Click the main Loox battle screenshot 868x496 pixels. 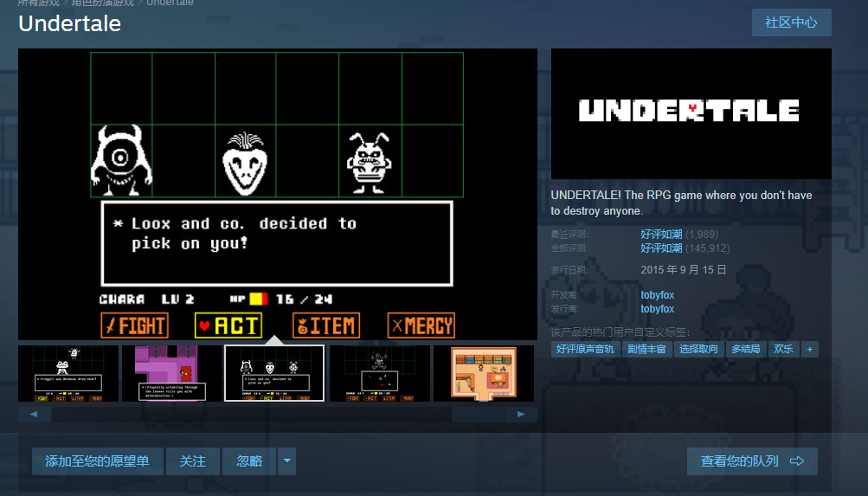(277, 194)
